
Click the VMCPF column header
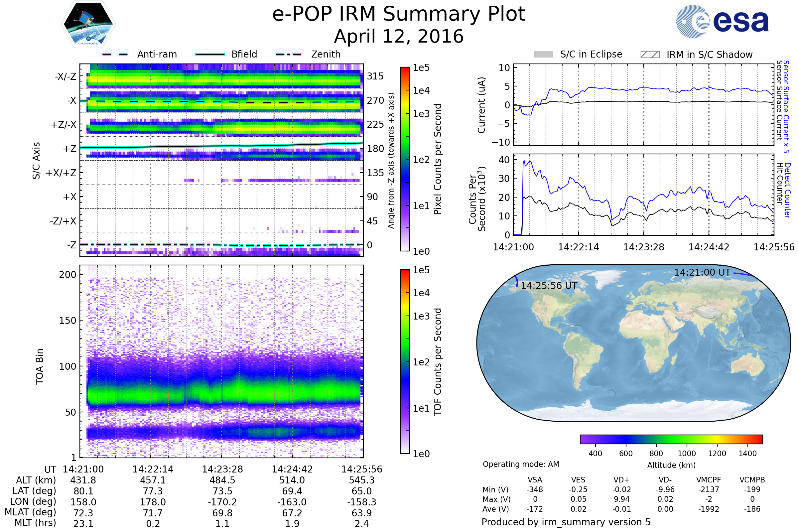tap(709, 480)
